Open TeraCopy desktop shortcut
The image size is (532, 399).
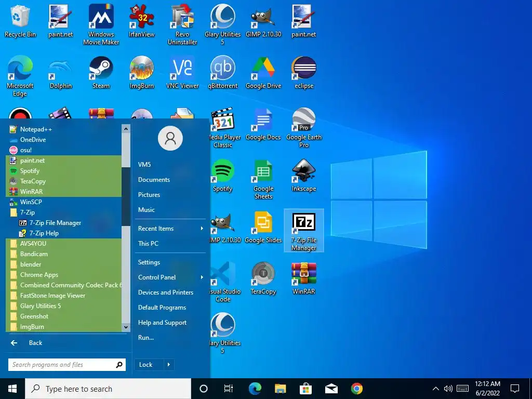tap(263, 278)
